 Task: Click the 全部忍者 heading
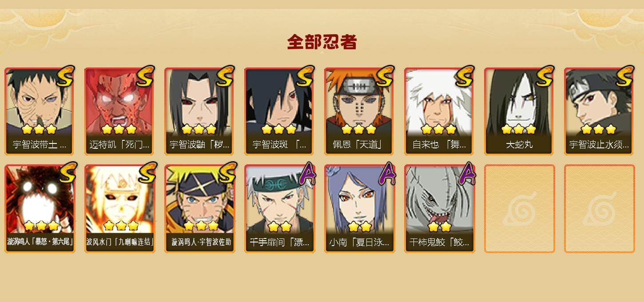[x=322, y=42]
